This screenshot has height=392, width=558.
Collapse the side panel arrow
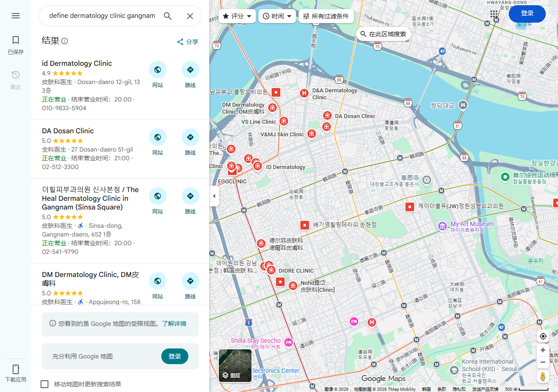(x=214, y=196)
